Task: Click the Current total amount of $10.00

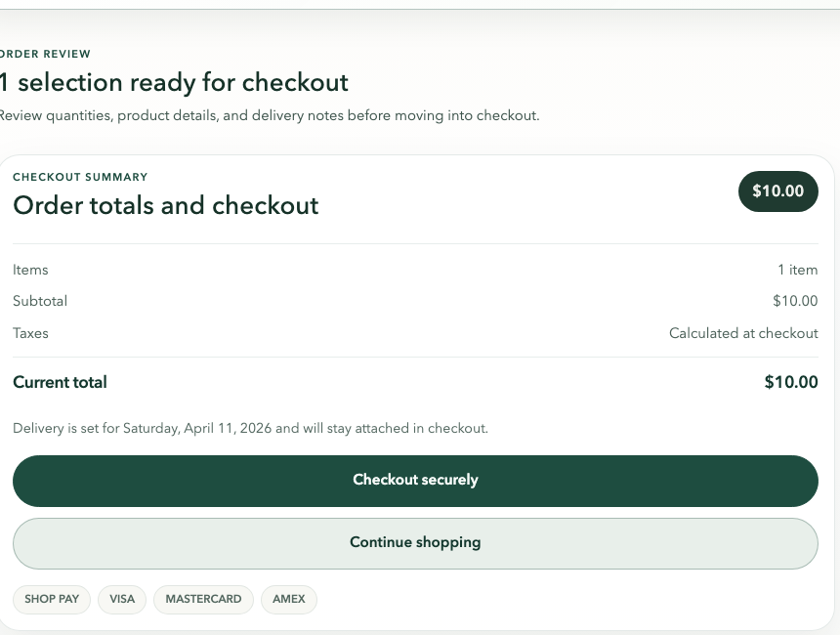Action: coord(790,382)
